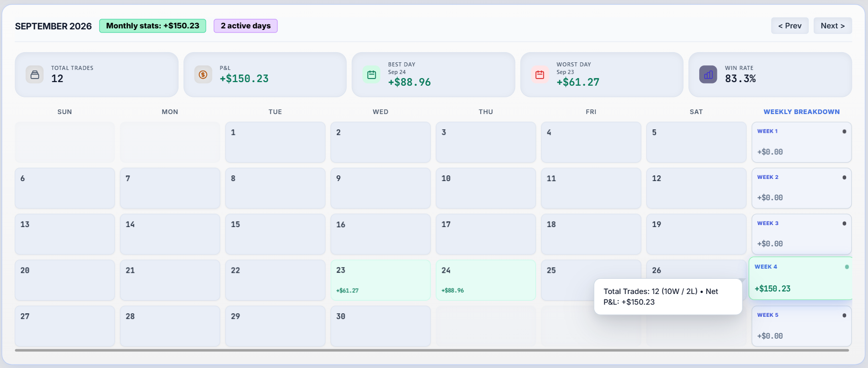Click the WEEKLY BREAKDOWN heading
This screenshot has width=868, height=368.
[802, 112]
